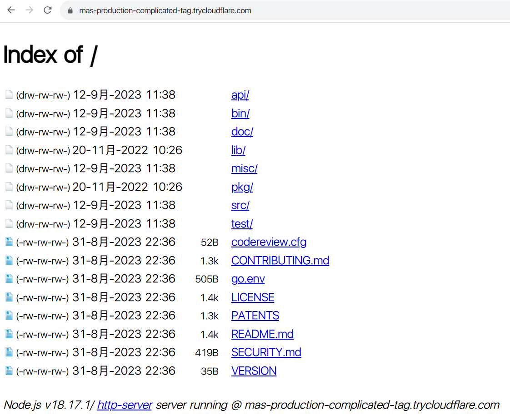This screenshot has width=510, height=420.
Task: Open the doc/ directory link
Action: (x=242, y=132)
